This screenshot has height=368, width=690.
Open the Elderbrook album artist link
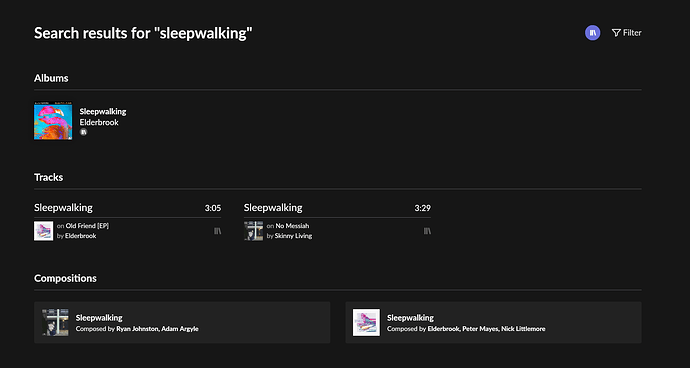click(99, 122)
